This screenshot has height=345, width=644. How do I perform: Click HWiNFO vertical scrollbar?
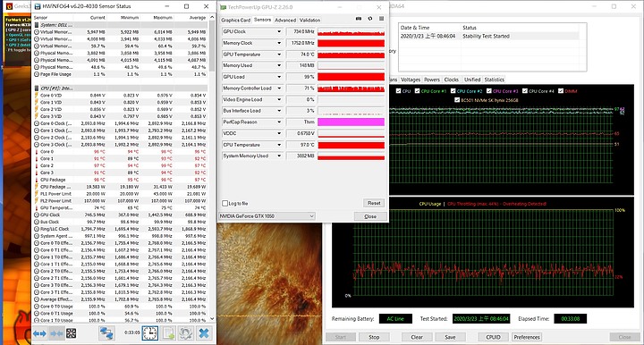coord(212,169)
